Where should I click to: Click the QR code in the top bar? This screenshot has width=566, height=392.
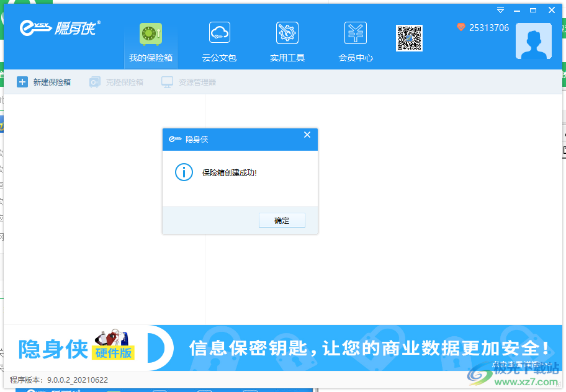[409, 38]
